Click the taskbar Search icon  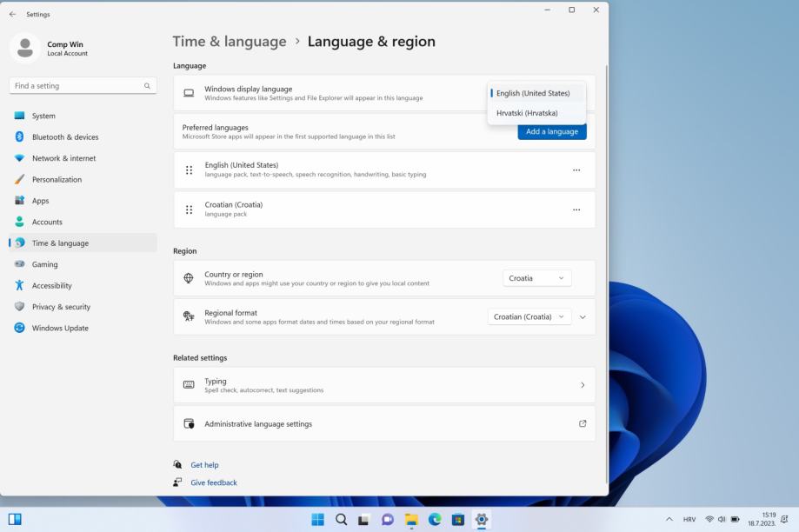(342, 520)
